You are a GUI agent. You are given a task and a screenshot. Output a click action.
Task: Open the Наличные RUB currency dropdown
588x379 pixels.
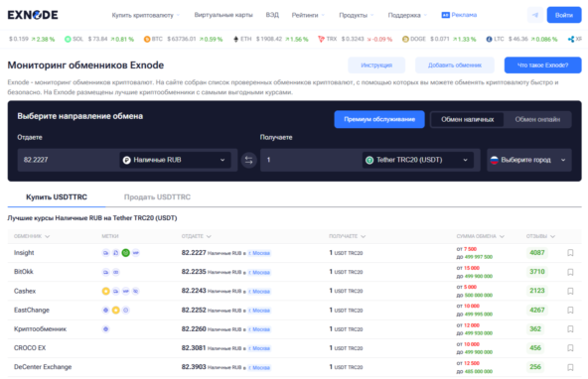175,160
